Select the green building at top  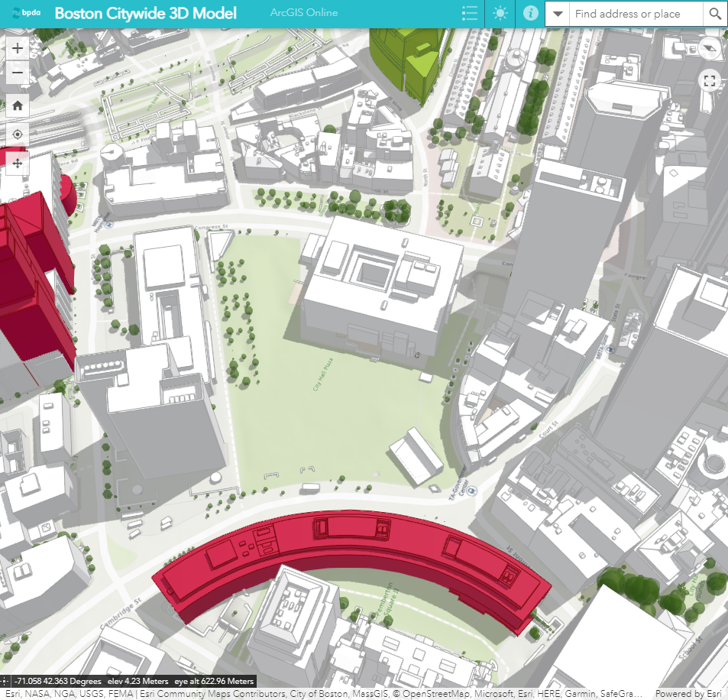click(403, 61)
